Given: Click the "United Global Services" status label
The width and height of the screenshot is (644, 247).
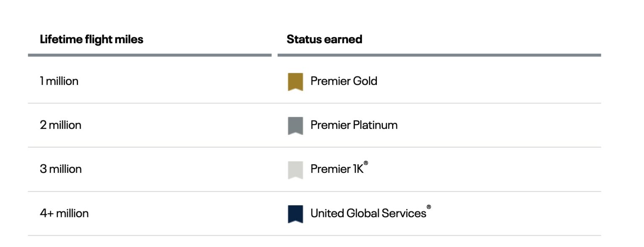Looking at the screenshot, I should click(368, 214).
